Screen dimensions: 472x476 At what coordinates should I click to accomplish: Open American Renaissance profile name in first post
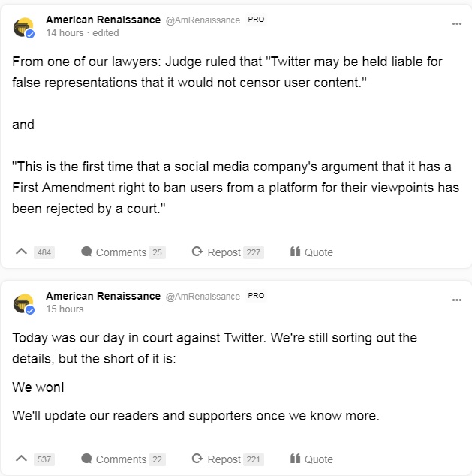click(x=103, y=20)
